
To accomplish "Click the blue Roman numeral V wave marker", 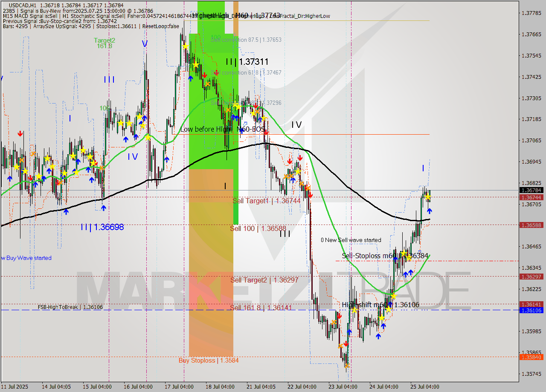I will pos(144,43).
